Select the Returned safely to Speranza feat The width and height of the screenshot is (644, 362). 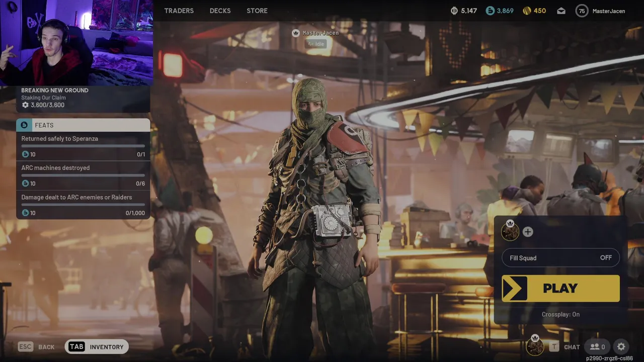[x=83, y=146]
